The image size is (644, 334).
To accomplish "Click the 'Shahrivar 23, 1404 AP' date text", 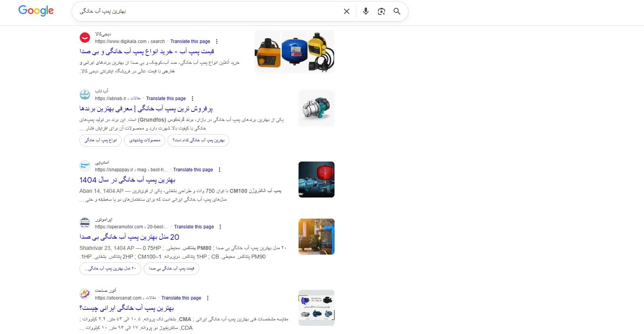I will point(107,248).
